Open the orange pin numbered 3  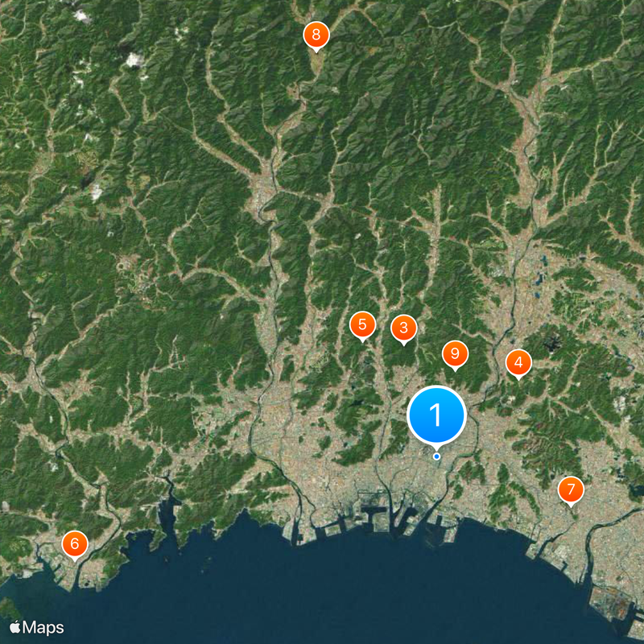pos(404,328)
